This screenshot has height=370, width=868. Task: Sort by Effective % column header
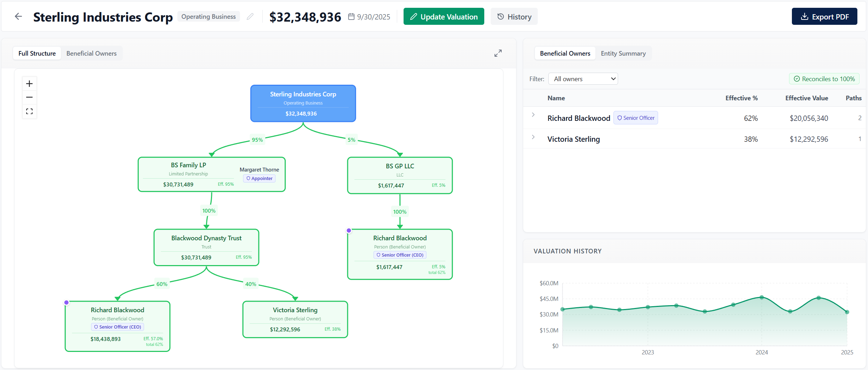pos(741,98)
